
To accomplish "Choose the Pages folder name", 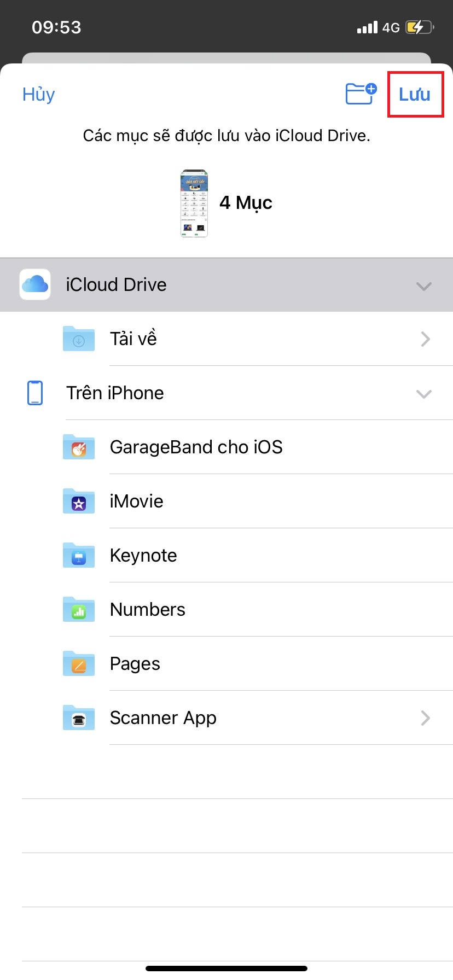I will click(x=135, y=664).
